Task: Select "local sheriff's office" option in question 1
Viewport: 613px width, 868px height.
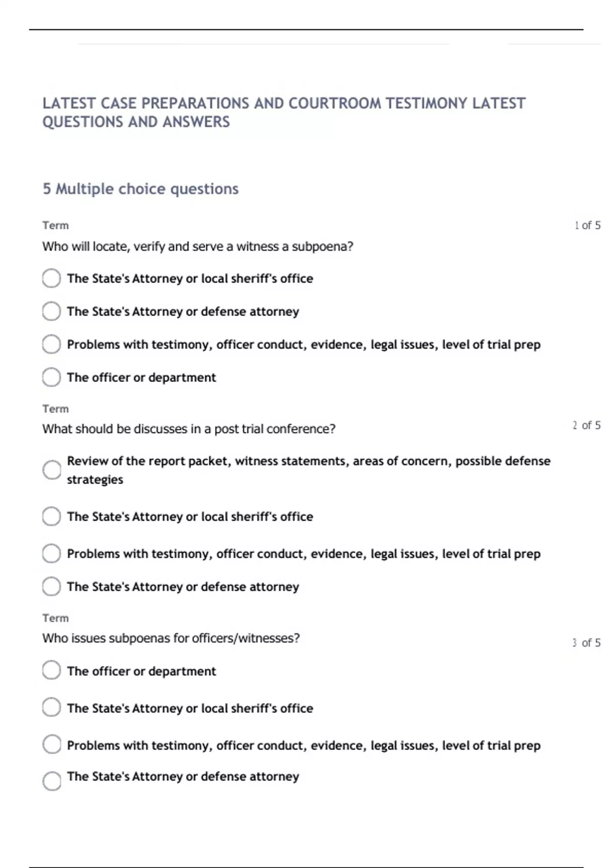Action: point(52,279)
